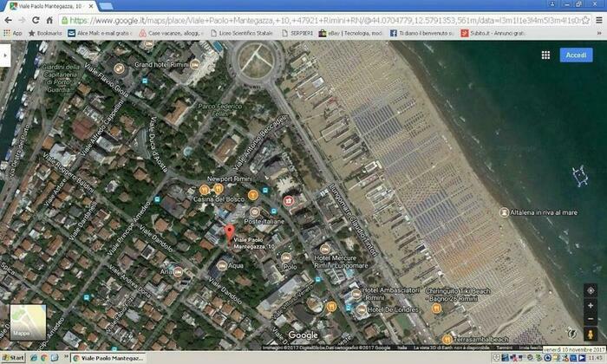Open the Liceo Scientifico Statale bookmark
Screen dimensions: 607x364
coord(242,33)
